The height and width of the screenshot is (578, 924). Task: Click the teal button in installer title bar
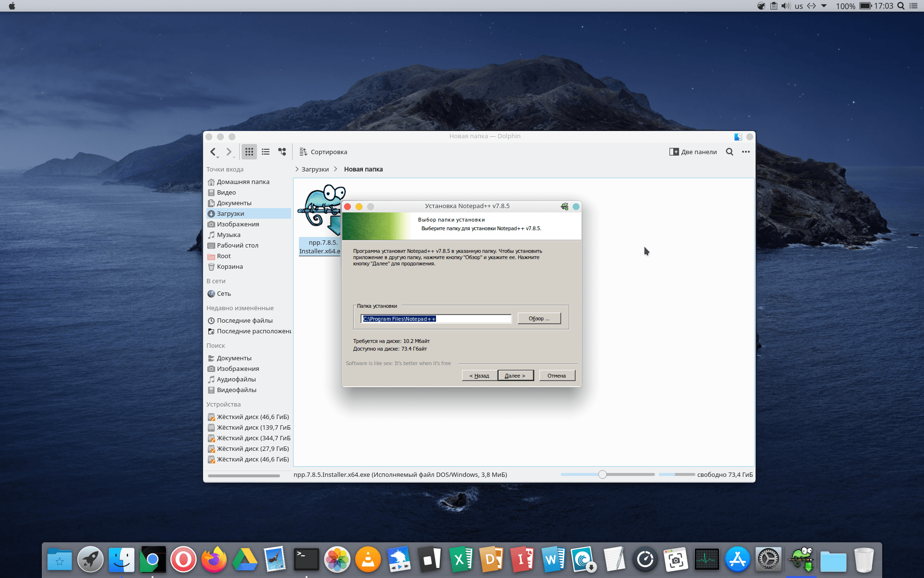[576, 206]
